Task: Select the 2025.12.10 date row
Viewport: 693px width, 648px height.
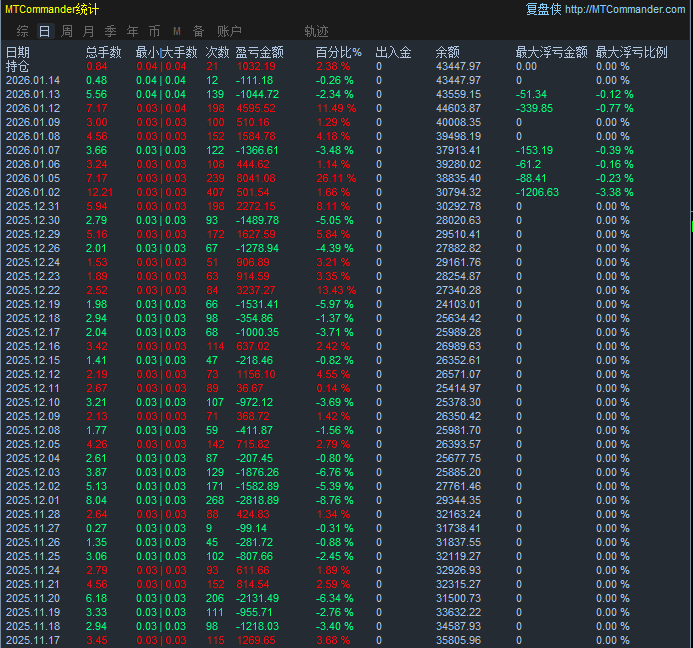Action: (x=33, y=402)
